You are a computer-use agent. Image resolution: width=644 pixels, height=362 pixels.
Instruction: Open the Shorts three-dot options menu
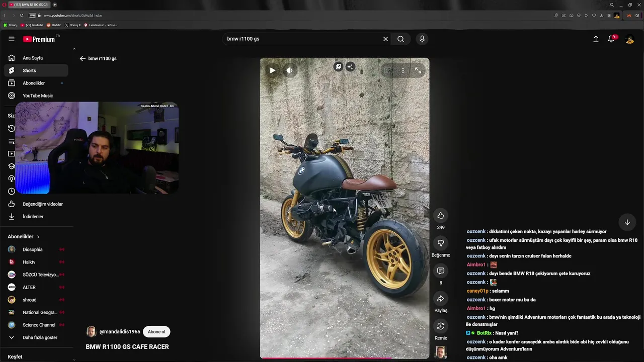point(403,70)
